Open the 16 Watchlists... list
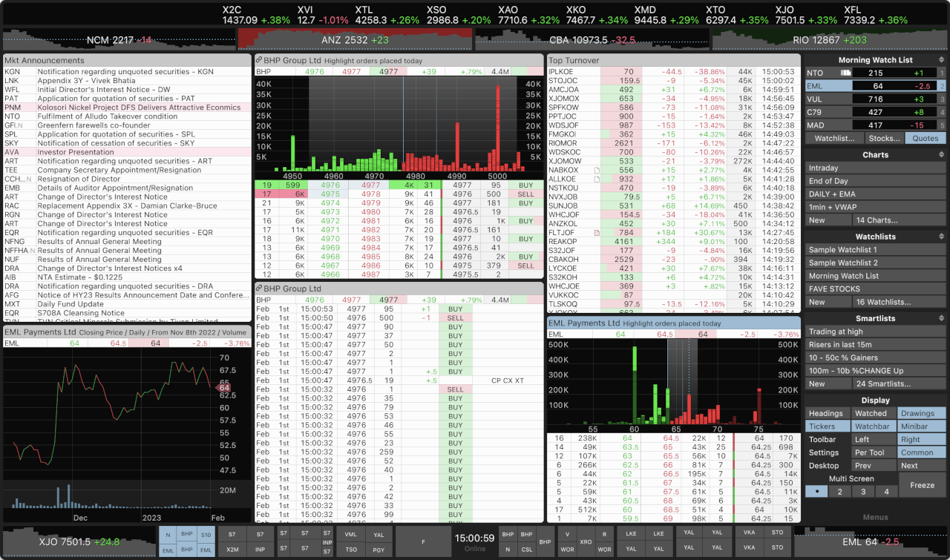This screenshot has width=950, height=560. [899, 302]
